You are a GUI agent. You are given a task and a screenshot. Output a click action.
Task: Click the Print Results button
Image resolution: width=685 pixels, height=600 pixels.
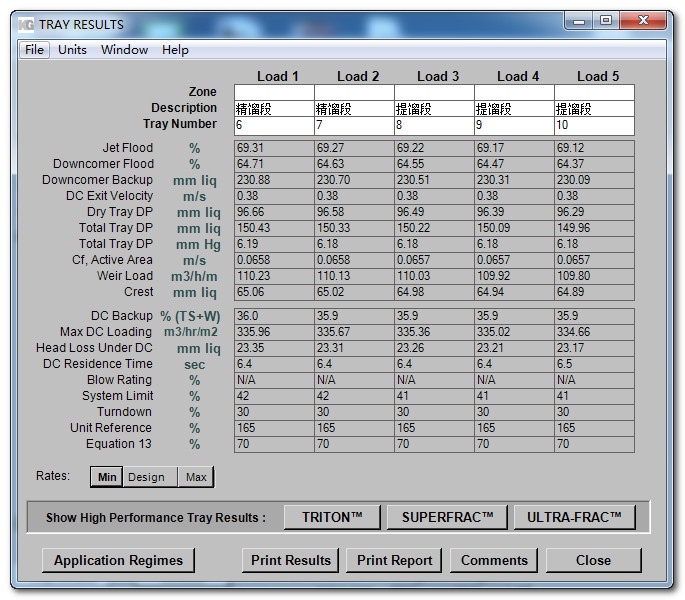(291, 560)
